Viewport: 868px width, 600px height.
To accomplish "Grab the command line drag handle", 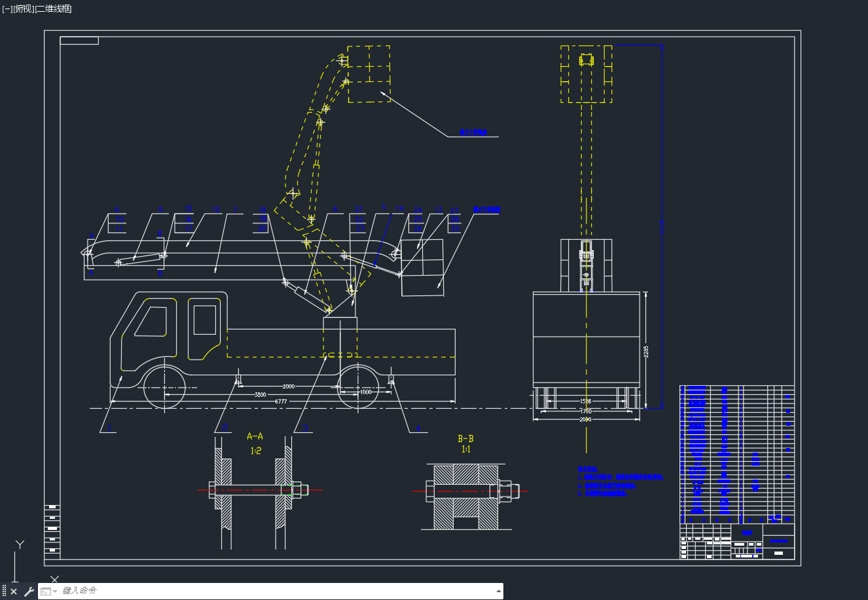I will [x=4, y=591].
